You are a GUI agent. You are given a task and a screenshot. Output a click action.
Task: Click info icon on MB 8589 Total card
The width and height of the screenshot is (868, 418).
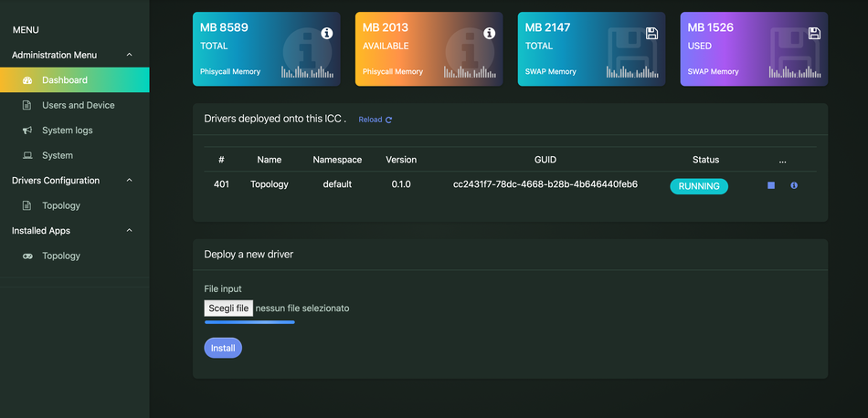click(x=327, y=33)
